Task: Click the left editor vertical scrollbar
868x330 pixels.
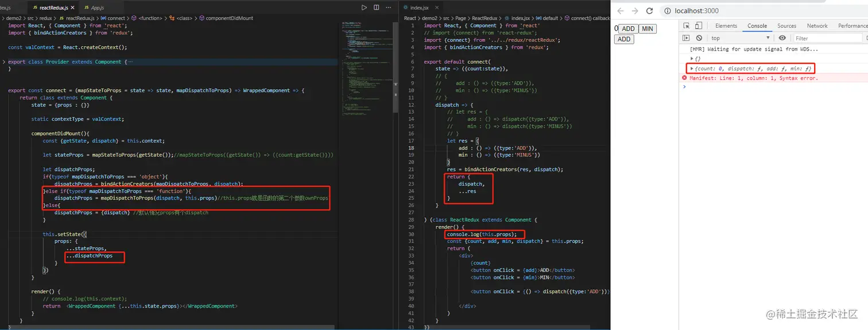Action: pos(396,67)
